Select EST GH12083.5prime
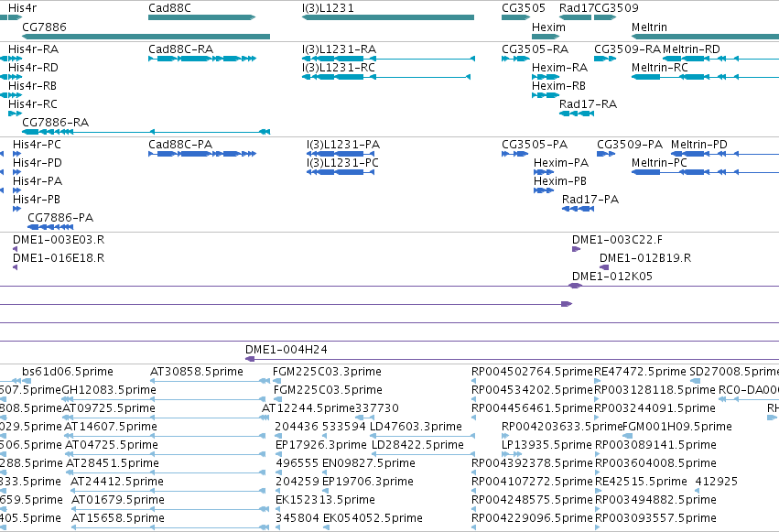This screenshot has height=532, width=779. [x=109, y=390]
